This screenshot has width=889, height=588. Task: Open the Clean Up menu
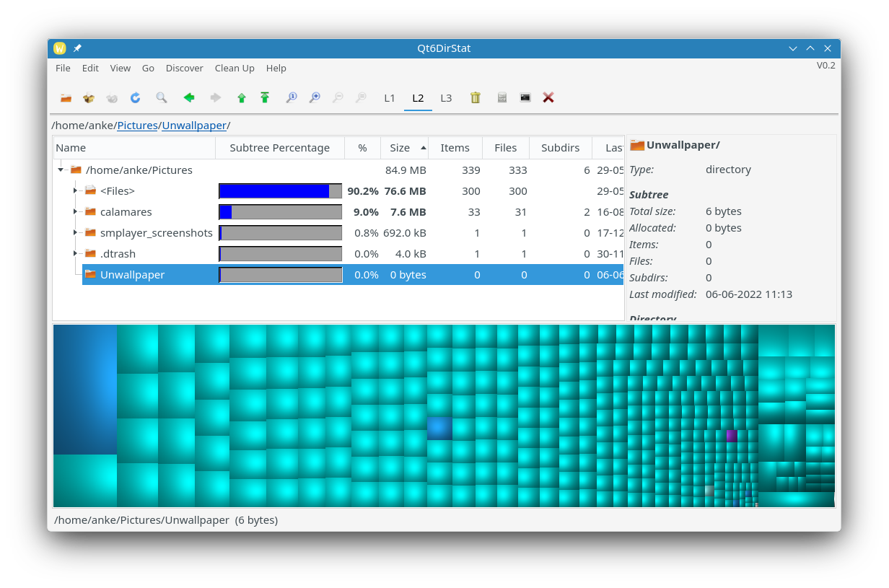tap(235, 69)
